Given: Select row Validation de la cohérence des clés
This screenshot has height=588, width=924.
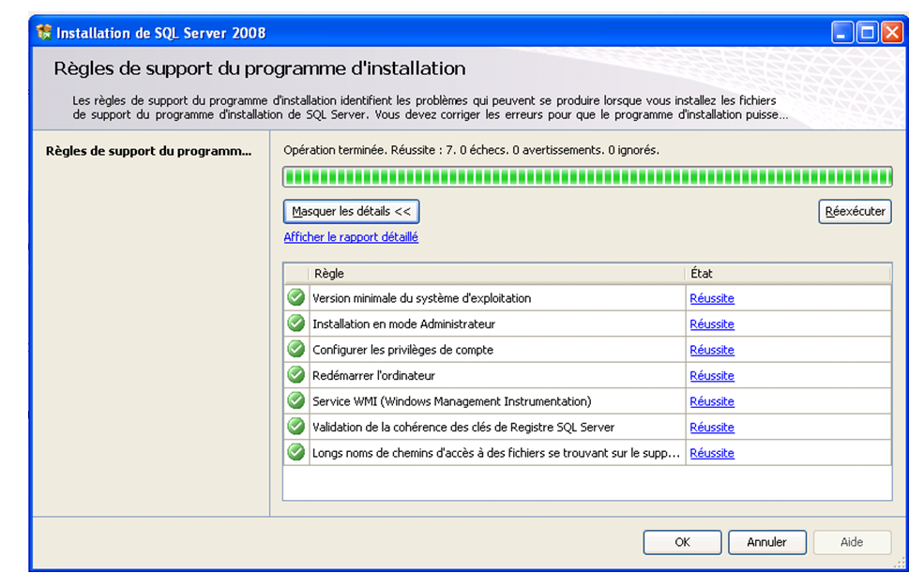Looking at the screenshot, I should pyautogui.click(x=587, y=427).
